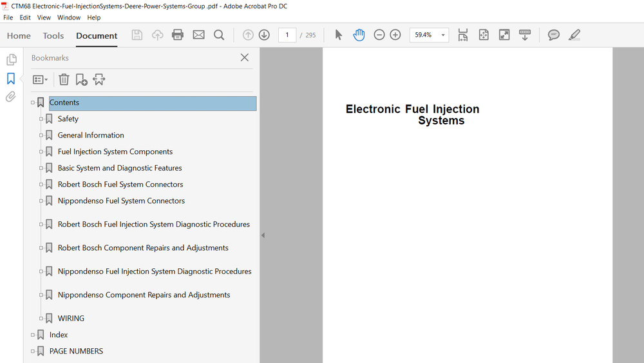Jump to the PAGE NUMBERS bookmark

click(x=76, y=351)
